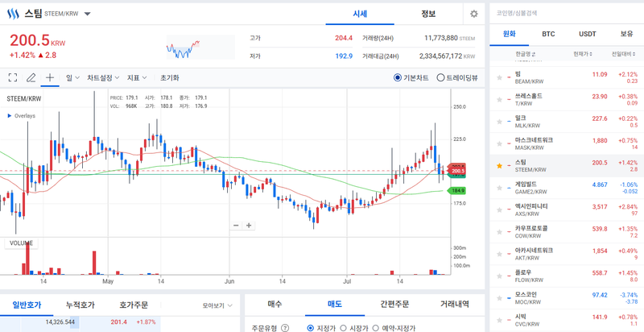Viewport: 644px width, 332px height.
Task: Select the 보유 holdings tab
Action: [627, 34]
